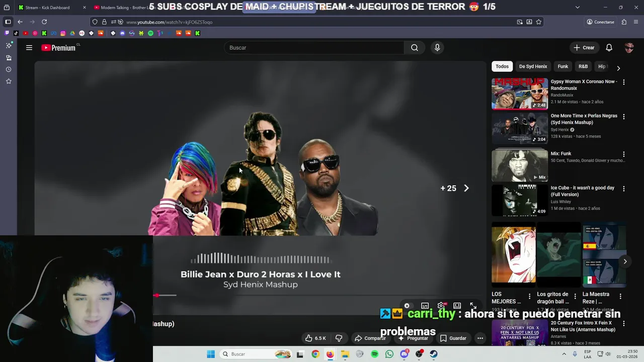Select the R&B filter chip
The width and height of the screenshot is (644, 362).
click(583, 66)
